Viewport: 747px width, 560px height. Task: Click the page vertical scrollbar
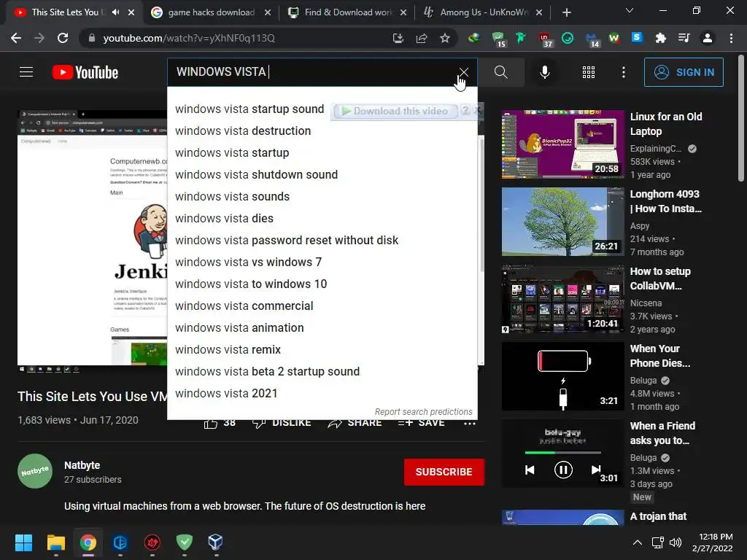pyautogui.click(x=742, y=117)
